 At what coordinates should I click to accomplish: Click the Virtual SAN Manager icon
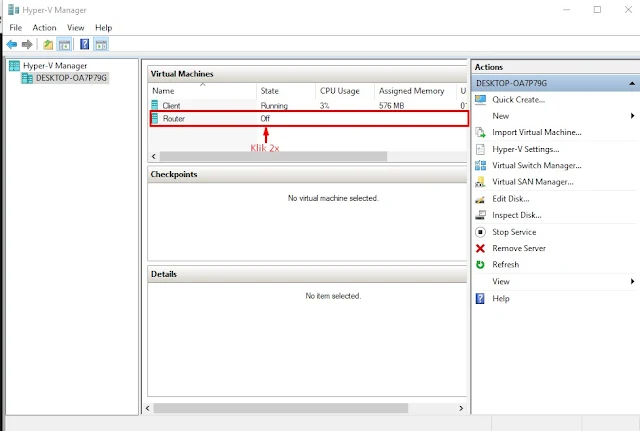click(480, 182)
